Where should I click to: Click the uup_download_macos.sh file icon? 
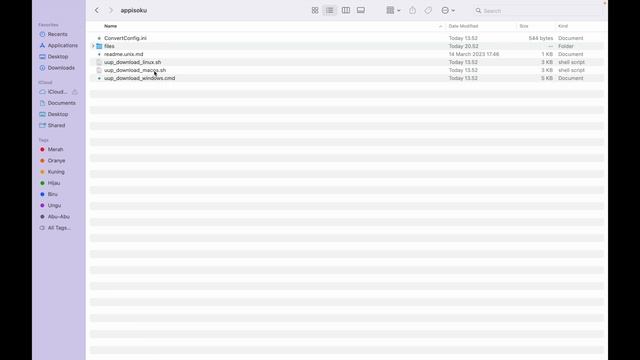pos(99,70)
